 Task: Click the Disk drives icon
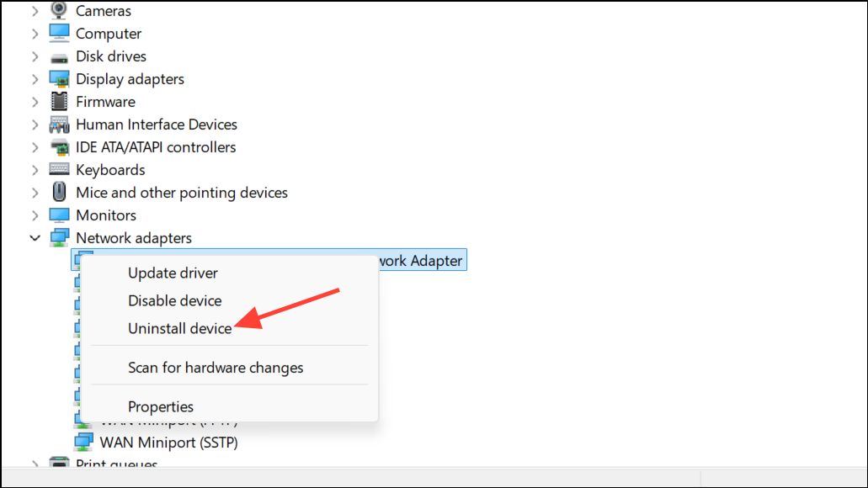coord(59,56)
